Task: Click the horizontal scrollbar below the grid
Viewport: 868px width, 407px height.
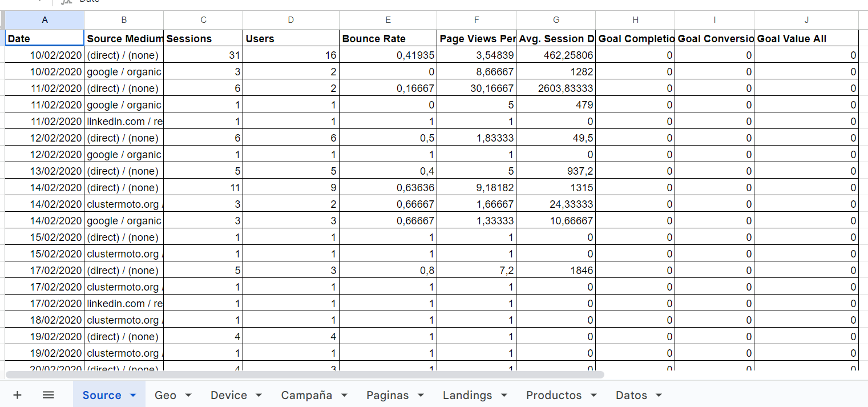Action: 305,375
